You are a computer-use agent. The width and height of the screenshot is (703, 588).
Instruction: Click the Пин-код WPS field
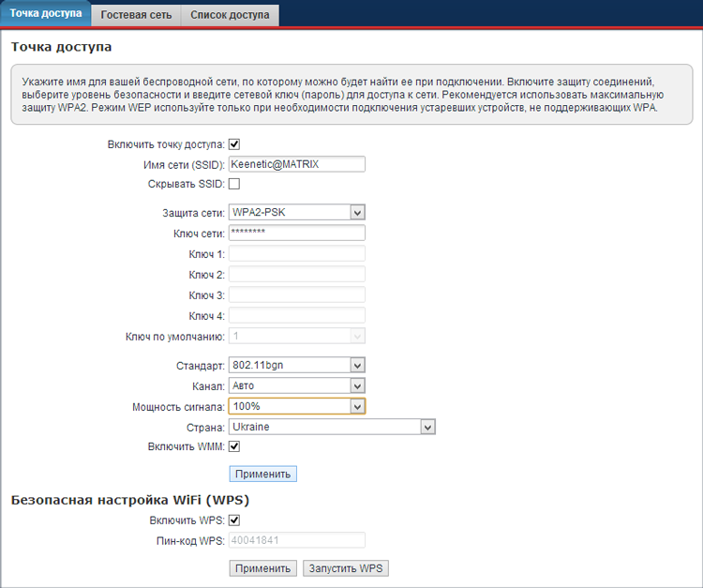pos(296,540)
